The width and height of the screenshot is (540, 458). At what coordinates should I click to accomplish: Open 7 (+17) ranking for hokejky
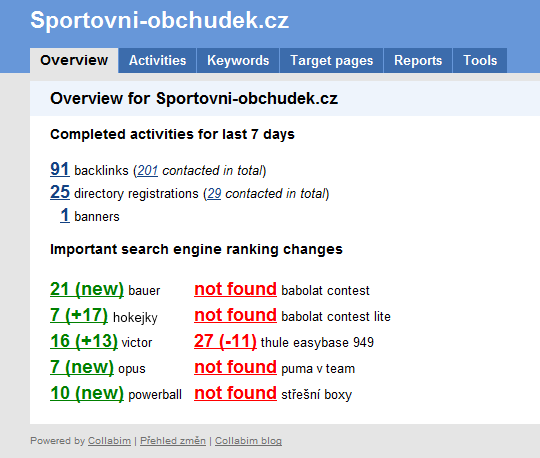tap(79, 315)
